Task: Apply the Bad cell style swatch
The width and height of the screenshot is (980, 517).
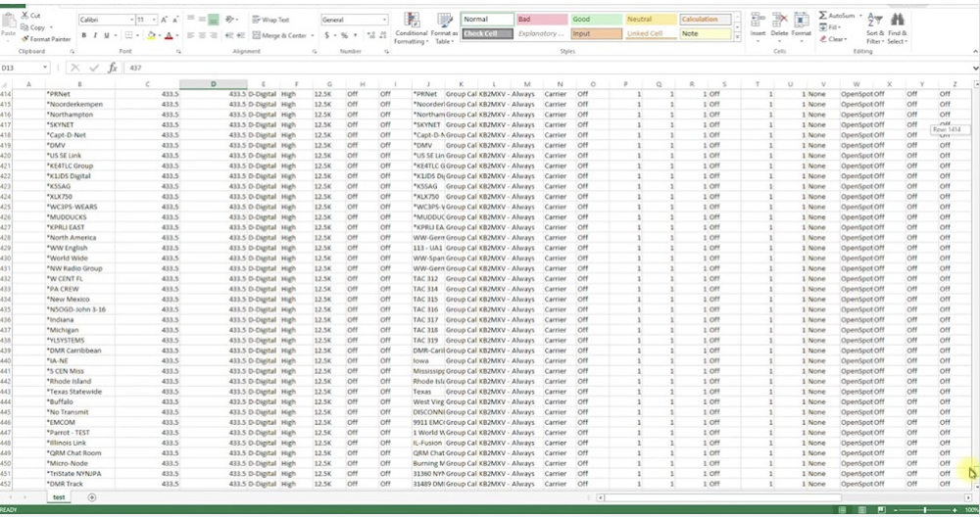Action: point(541,19)
